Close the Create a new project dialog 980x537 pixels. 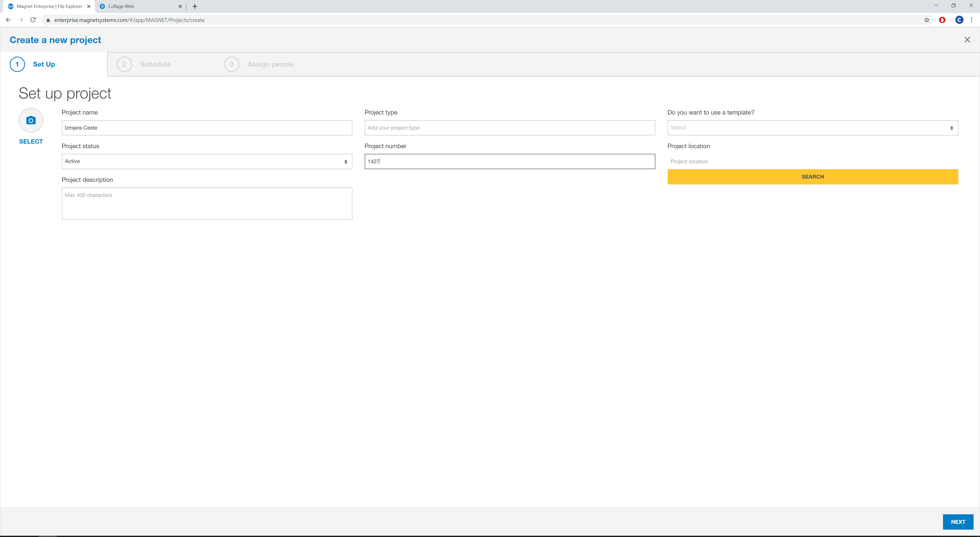pos(967,40)
